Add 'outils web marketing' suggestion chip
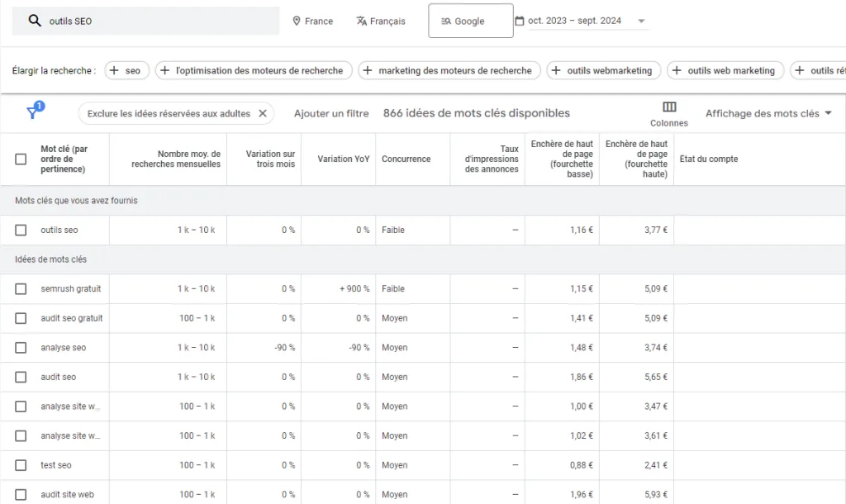Screen dimensions: 846x504 [725, 70]
